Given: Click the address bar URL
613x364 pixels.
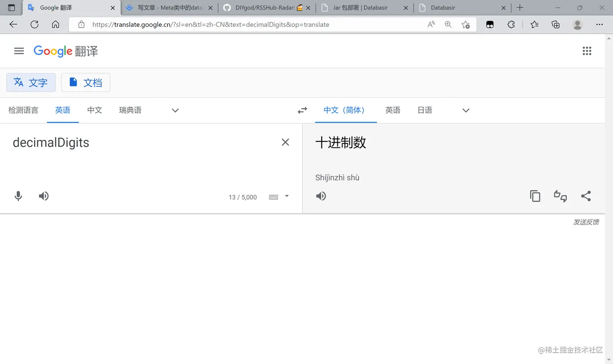Looking at the screenshot, I should tap(211, 25).
